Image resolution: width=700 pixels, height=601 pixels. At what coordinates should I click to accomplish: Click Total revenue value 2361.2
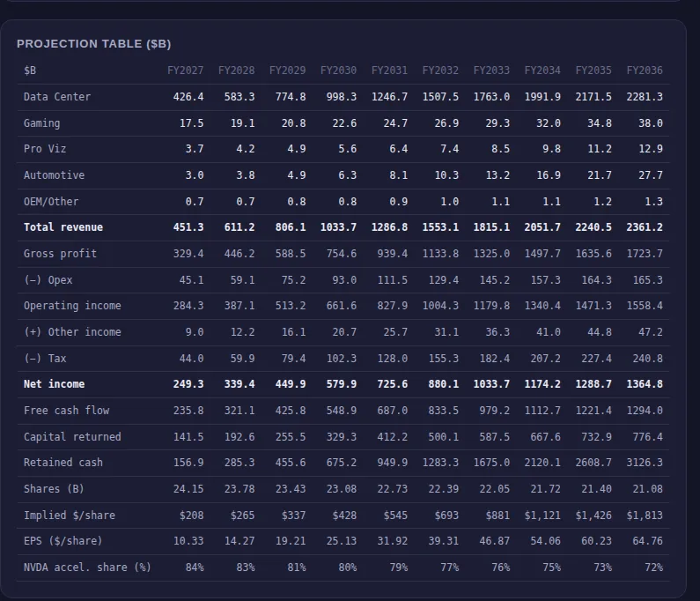645,227
